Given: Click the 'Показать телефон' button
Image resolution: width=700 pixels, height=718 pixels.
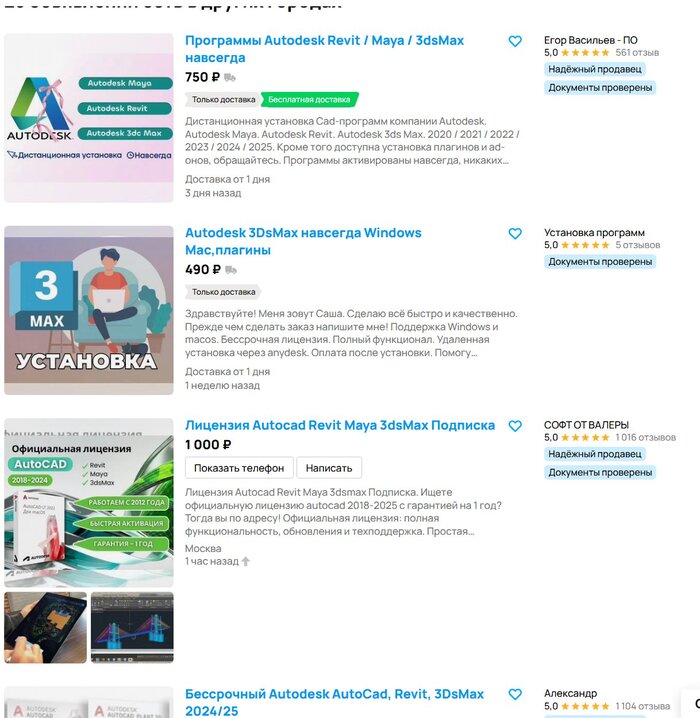Looking at the screenshot, I should click(x=239, y=468).
